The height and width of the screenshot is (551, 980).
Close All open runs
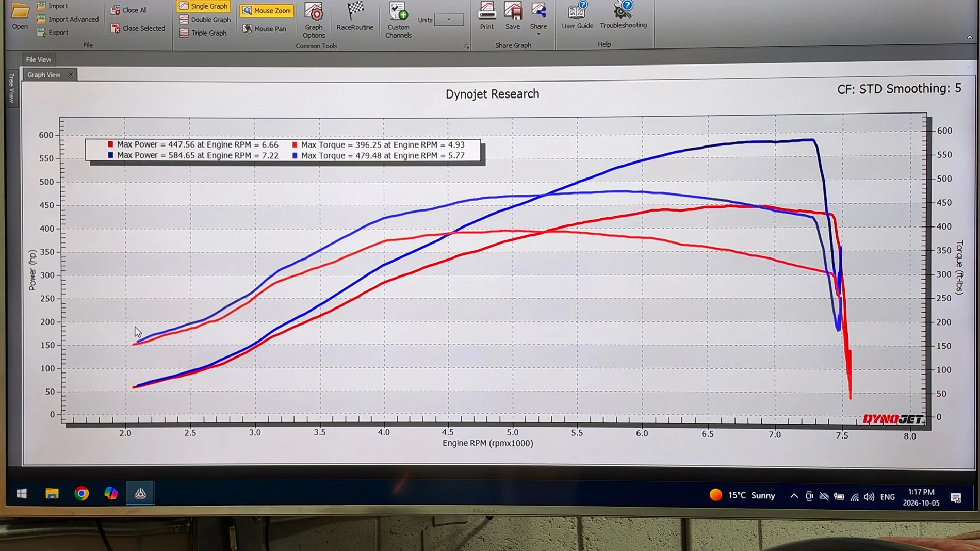(129, 10)
